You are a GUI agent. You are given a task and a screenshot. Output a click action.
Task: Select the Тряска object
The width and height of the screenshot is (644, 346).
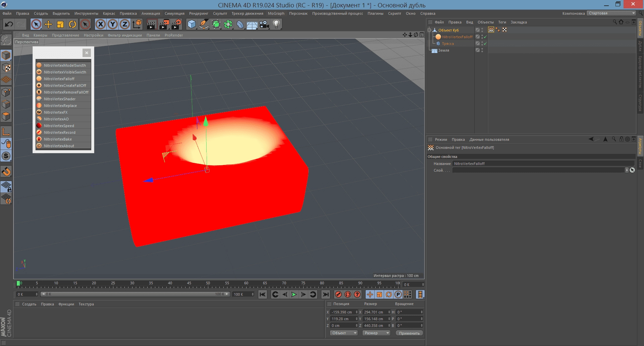448,44
